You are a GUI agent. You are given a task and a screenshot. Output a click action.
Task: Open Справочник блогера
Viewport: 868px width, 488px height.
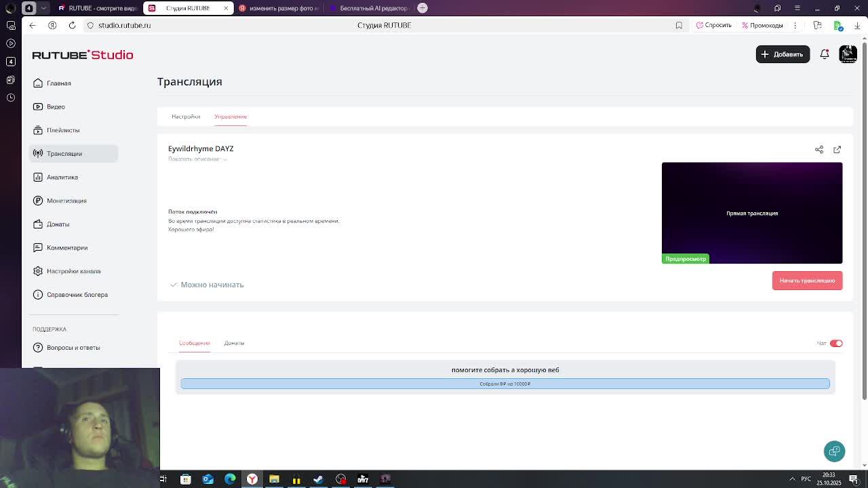point(73,294)
